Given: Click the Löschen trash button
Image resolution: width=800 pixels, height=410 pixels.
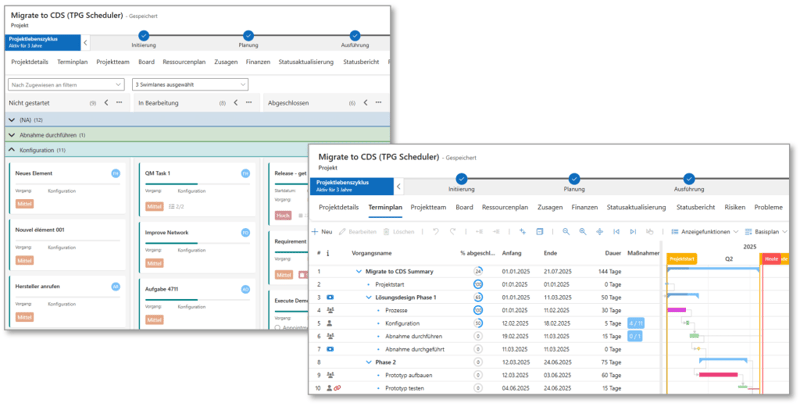Looking at the screenshot, I should coord(398,232).
